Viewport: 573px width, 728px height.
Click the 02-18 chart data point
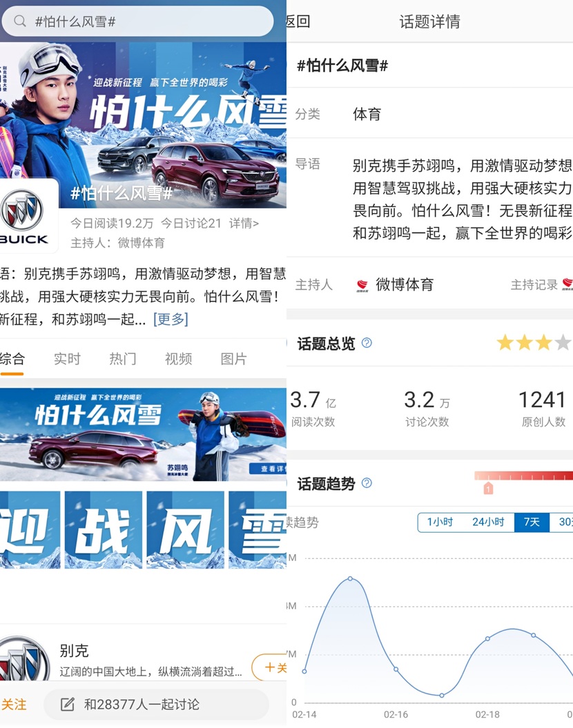487,638
